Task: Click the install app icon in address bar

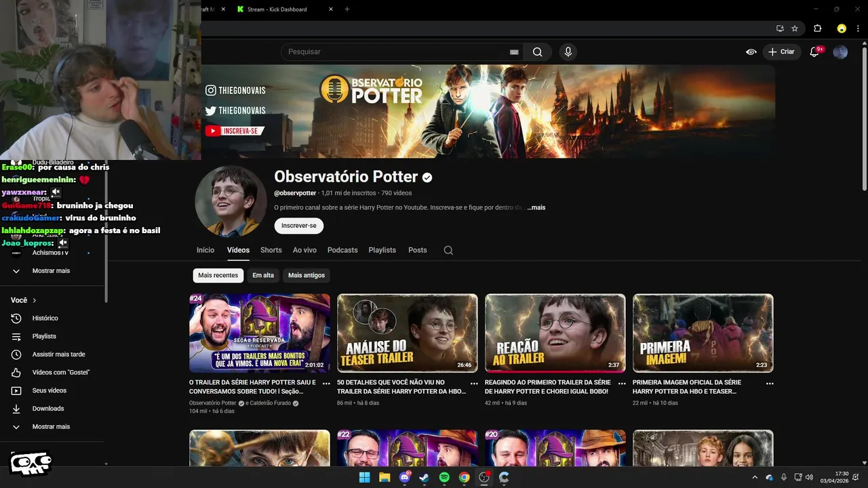Action: (x=780, y=28)
